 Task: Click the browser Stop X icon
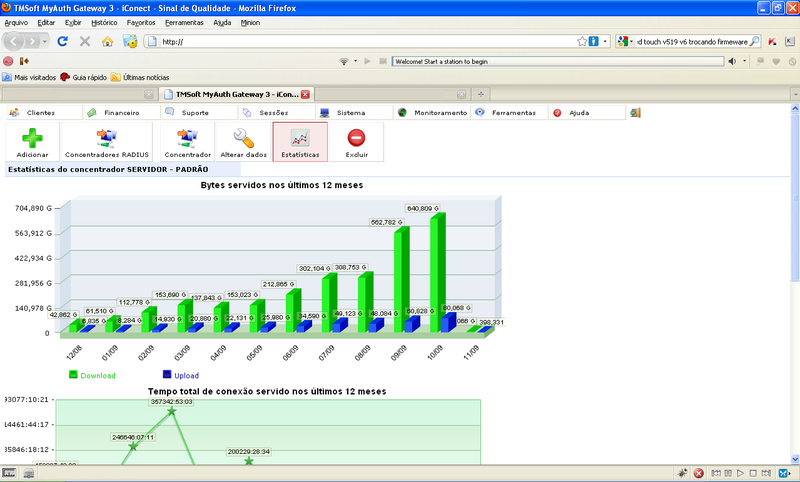click(85, 41)
